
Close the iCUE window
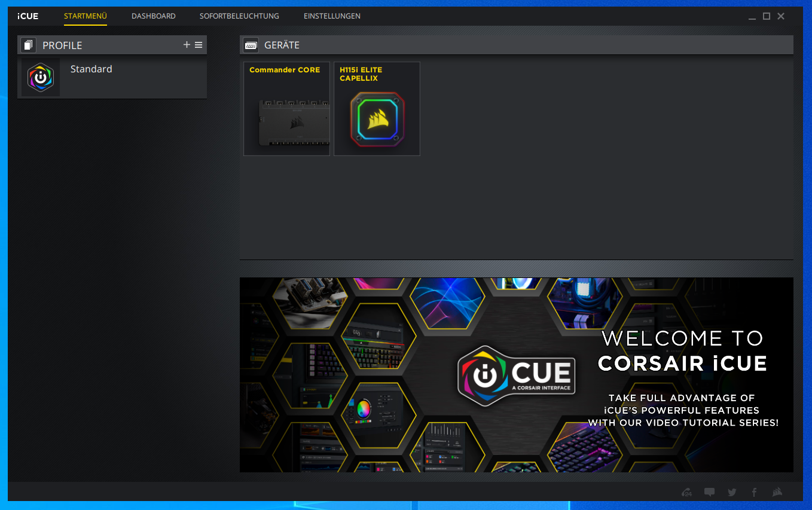[x=781, y=16]
